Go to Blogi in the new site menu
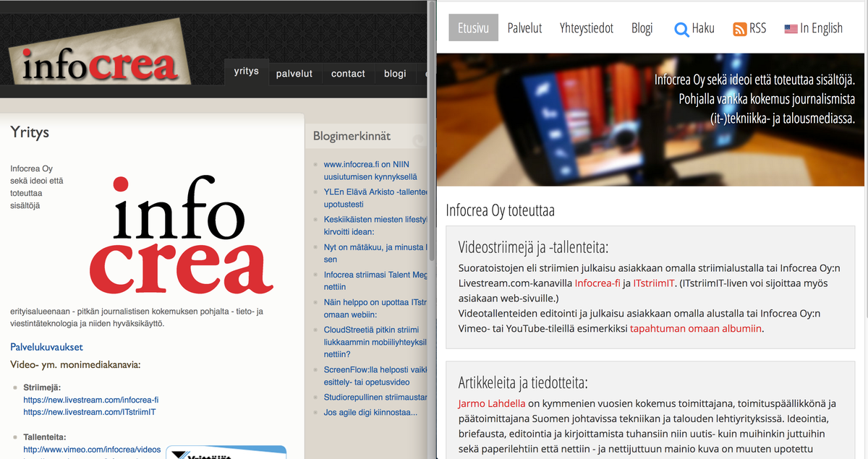868x459 pixels. point(642,28)
